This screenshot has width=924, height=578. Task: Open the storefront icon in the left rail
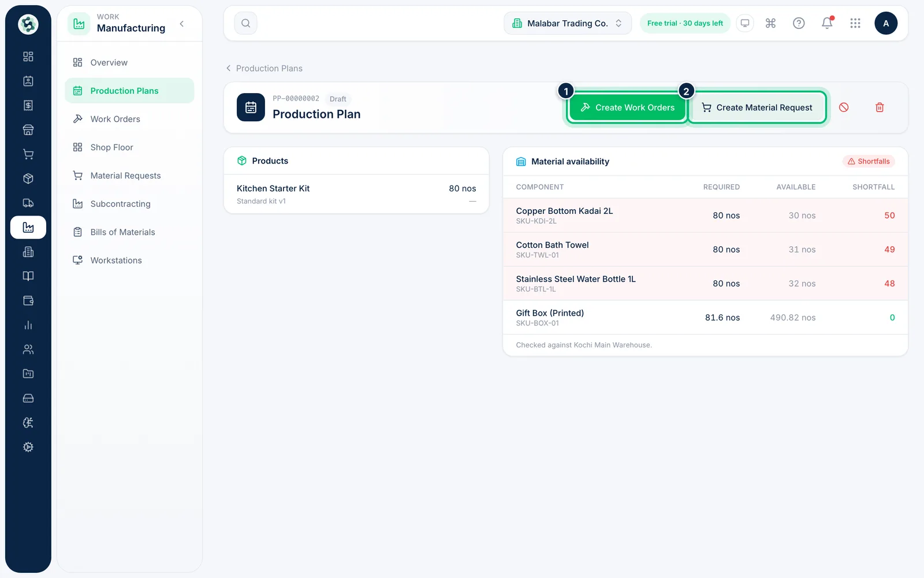(x=28, y=129)
